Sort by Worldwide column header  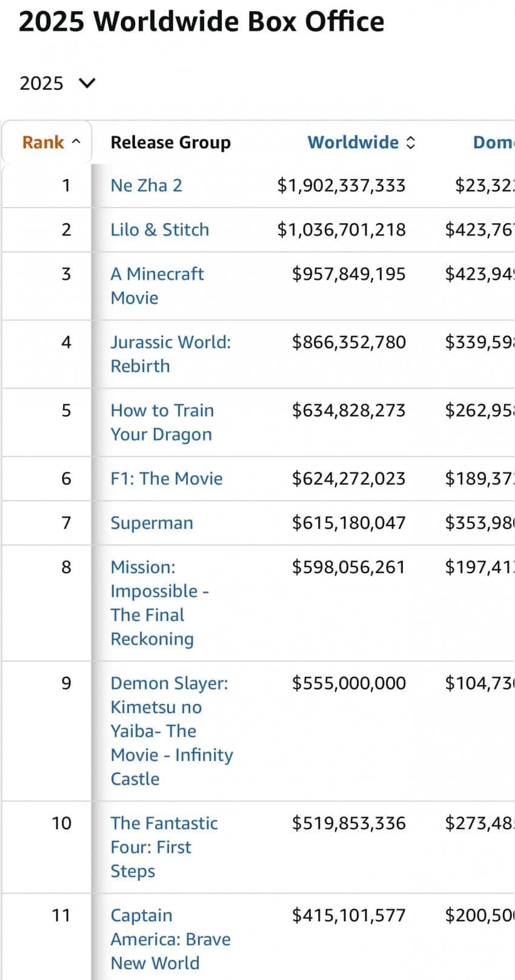pyautogui.click(x=353, y=142)
